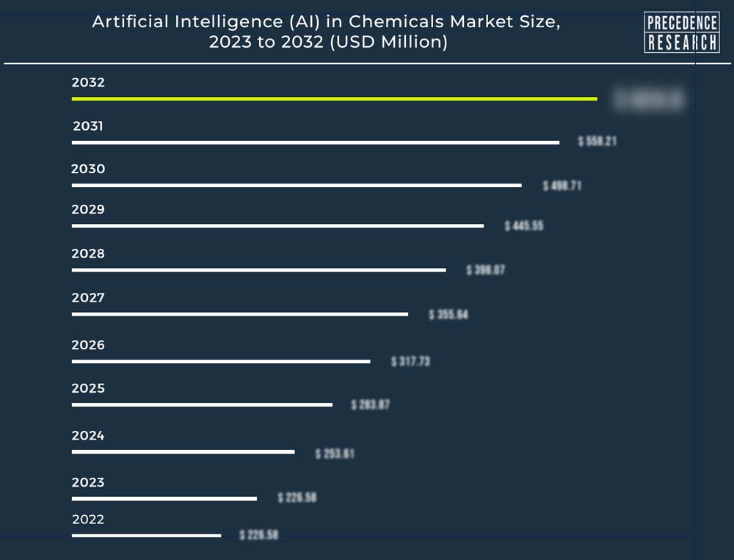The width and height of the screenshot is (734, 560).
Task: Click the $498.71 value label
Action: (562, 186)
